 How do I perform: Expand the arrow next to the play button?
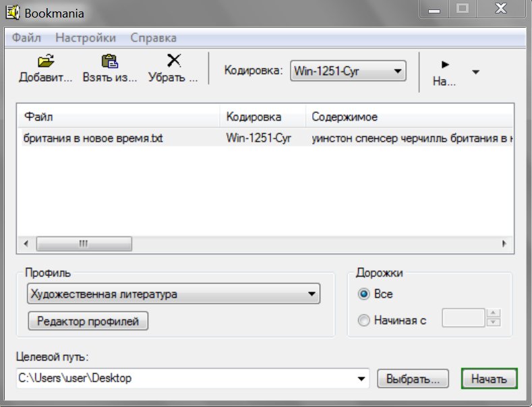tap(475, 72)
